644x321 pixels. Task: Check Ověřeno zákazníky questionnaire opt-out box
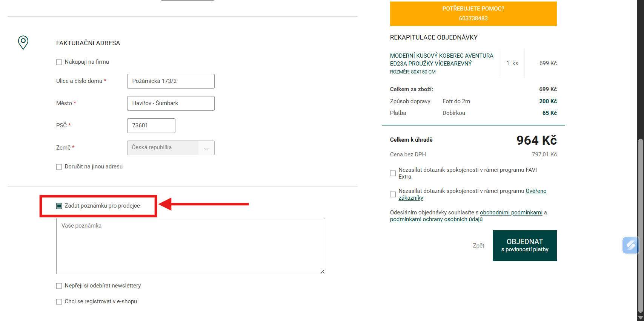[x=393, y=194]
